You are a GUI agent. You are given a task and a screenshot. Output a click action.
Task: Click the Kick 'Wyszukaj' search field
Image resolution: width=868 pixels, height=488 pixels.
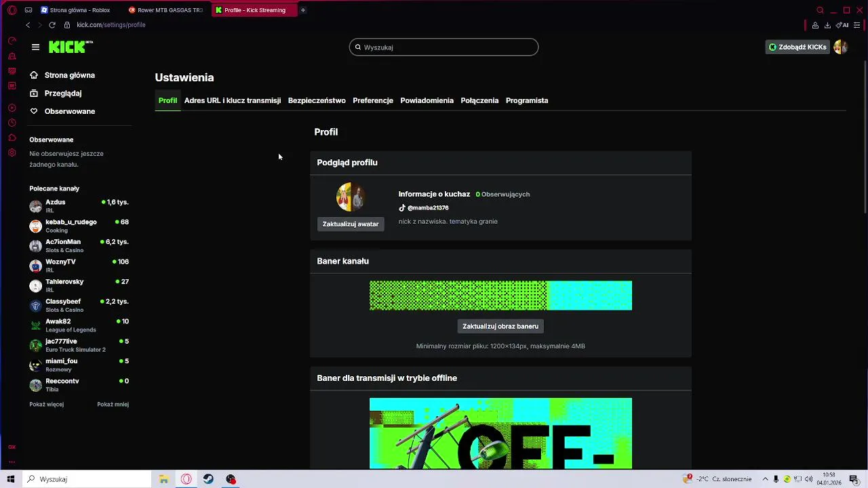click(444, 47)
